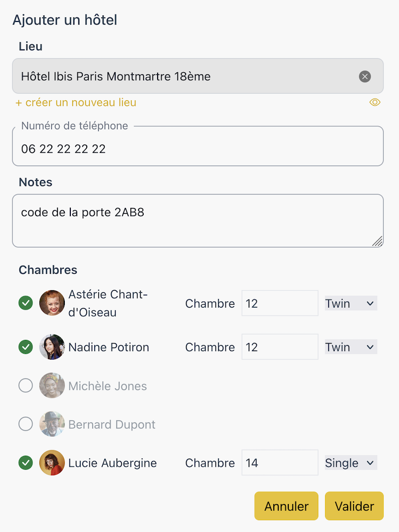The height and width of the screenshot is (532, 399).
Task: Click the Annuler button
Action: click(x=286, y=506)
